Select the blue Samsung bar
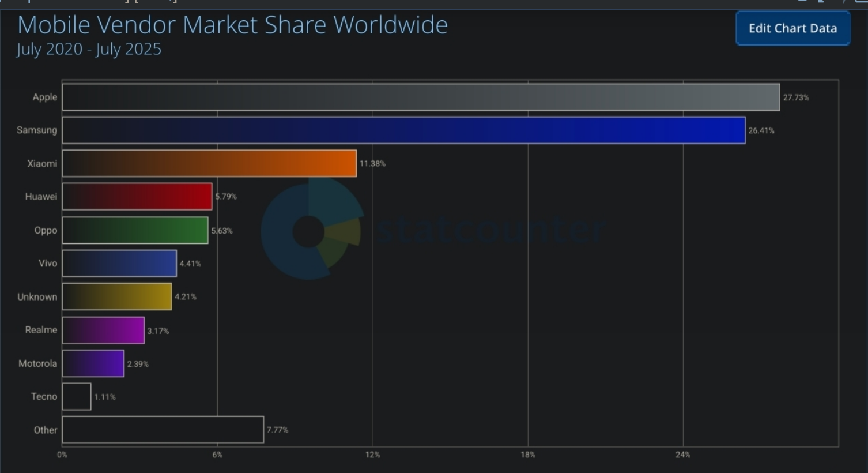 point(403,130)
